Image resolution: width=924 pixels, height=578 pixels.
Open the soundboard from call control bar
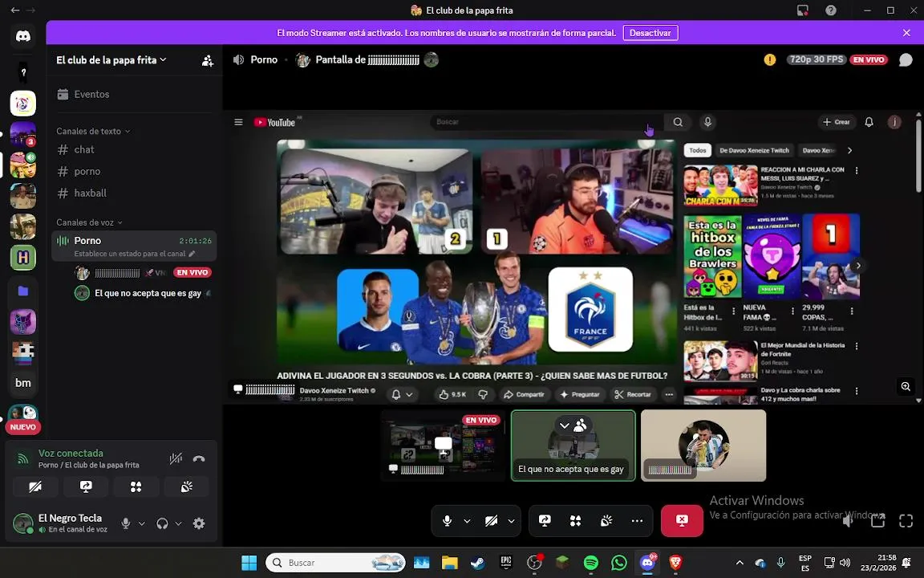(x=606, y=521)
